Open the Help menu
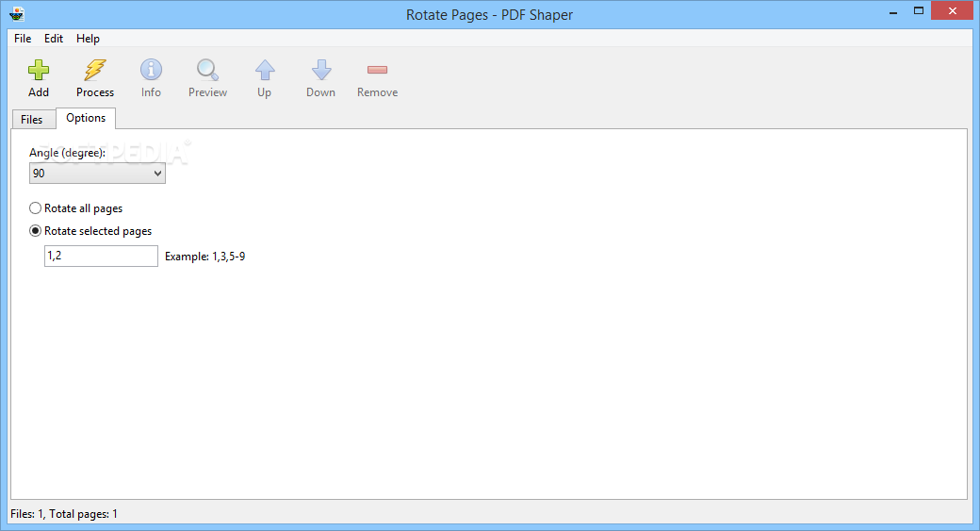The image size is (980, 531). pos(89,38)
